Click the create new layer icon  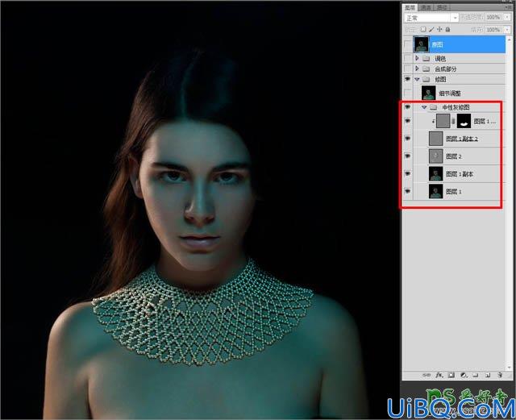pyautogui.click(x=487, y=375)
